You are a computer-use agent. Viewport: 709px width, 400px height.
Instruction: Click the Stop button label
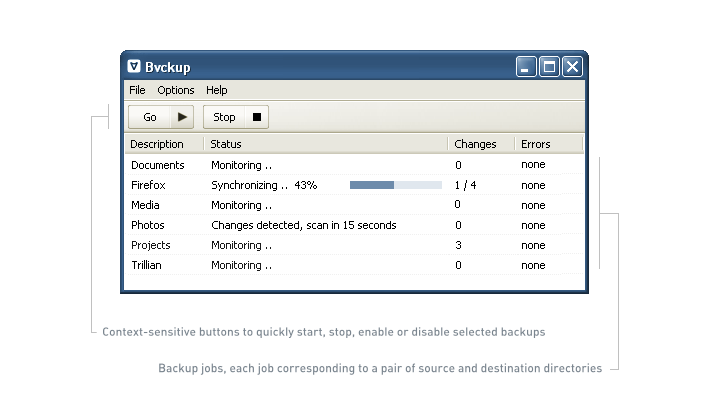225,117
